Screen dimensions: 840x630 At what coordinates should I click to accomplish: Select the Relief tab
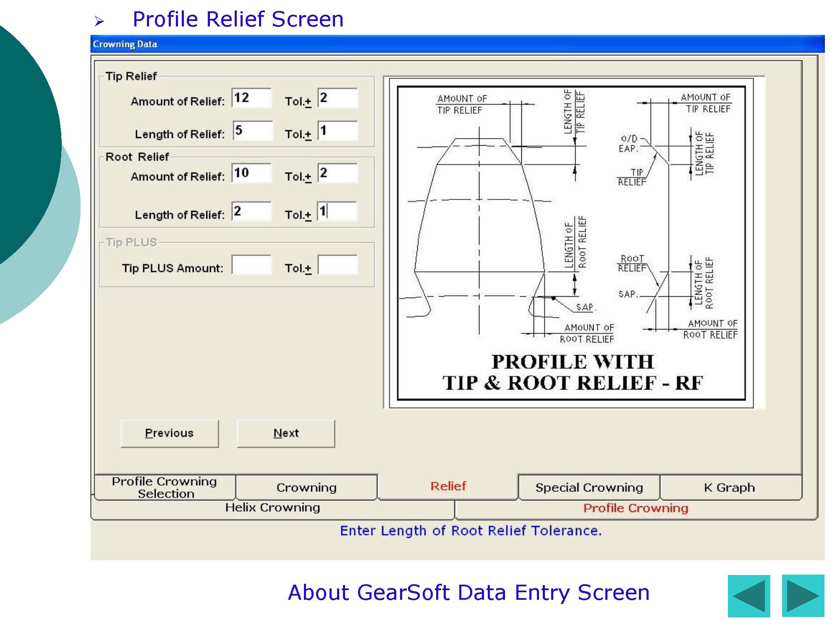coord(448,486)
